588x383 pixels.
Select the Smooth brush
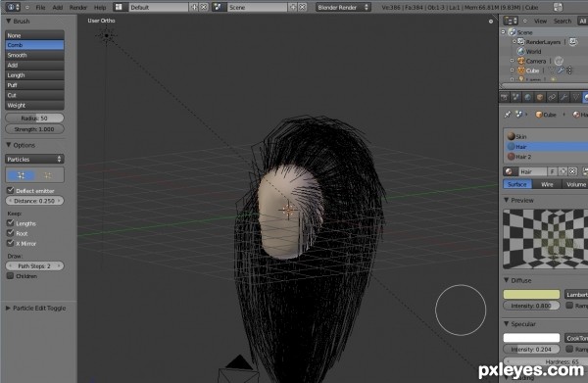(x=34, y=55)
